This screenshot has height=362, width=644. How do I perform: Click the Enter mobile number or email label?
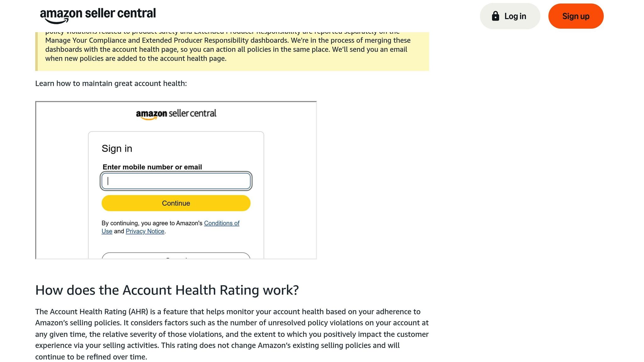(x=152, y=167)
